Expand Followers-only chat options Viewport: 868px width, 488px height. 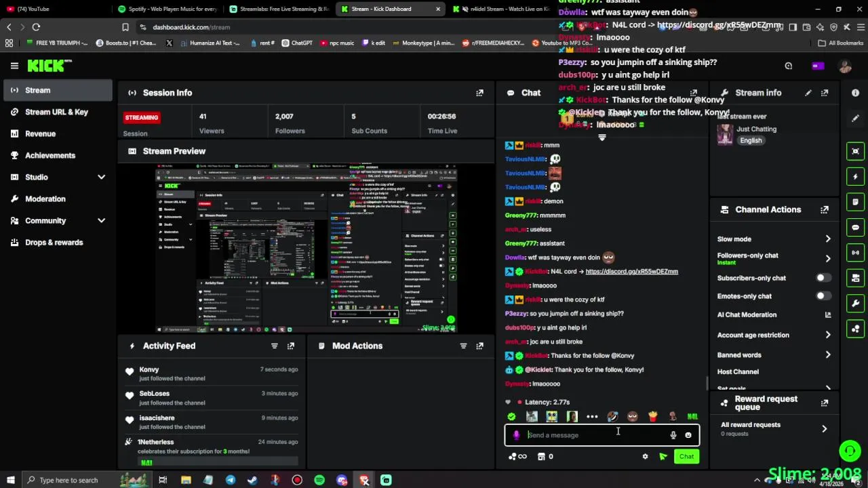[x=828, y=258]
